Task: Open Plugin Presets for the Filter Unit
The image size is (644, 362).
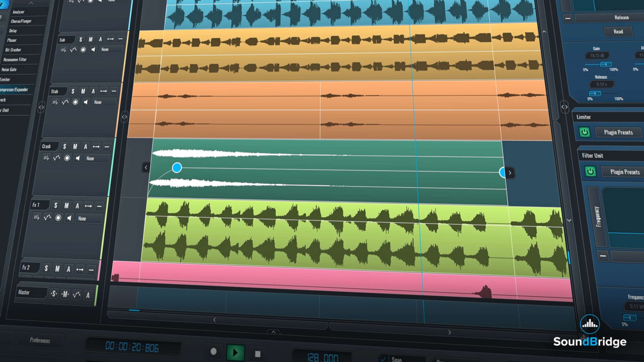Action: 622,172
